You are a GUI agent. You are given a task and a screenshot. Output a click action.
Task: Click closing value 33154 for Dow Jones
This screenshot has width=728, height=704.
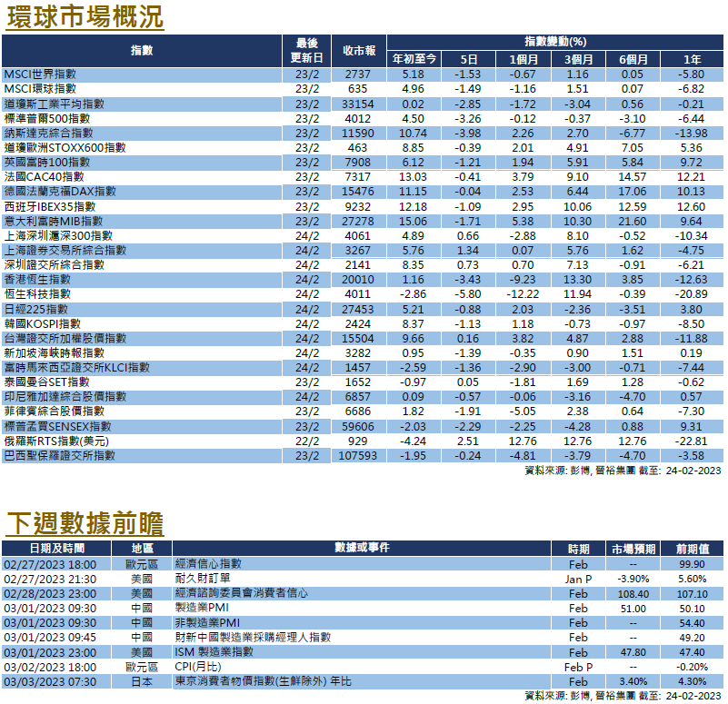click(x=357, y=104)
